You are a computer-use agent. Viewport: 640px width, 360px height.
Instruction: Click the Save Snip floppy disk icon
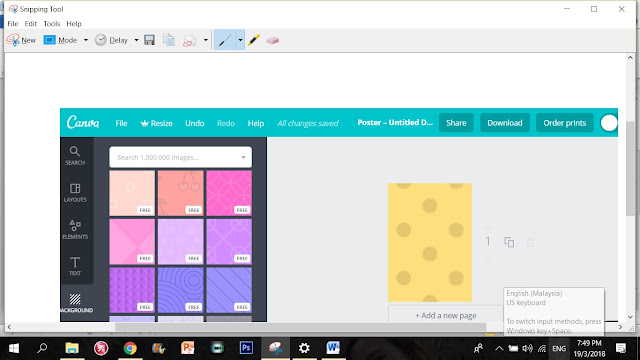[x=149, y=40]
